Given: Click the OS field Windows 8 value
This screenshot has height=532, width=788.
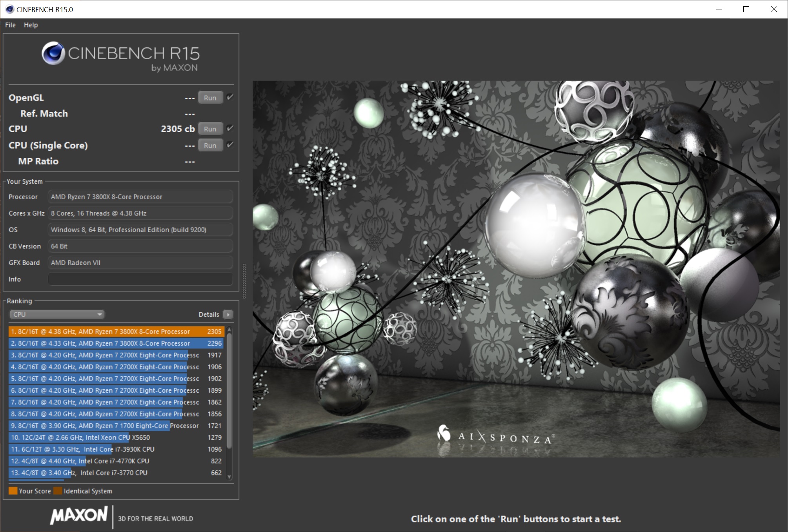Looking at the screenshot, I should coord(140,230).
